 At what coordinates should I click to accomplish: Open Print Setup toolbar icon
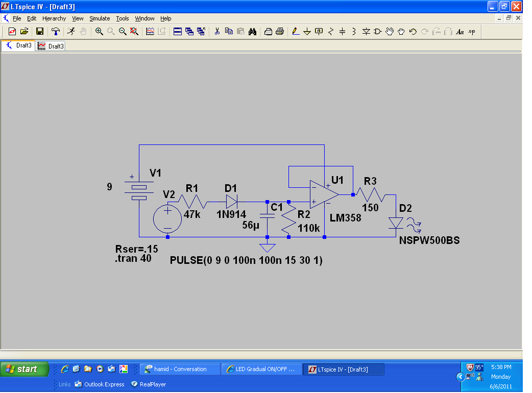268,32
